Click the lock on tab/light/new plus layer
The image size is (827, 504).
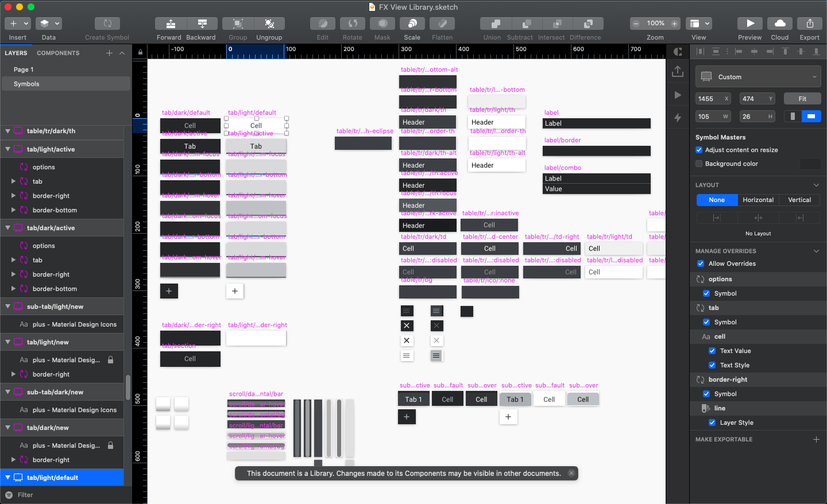111,360
